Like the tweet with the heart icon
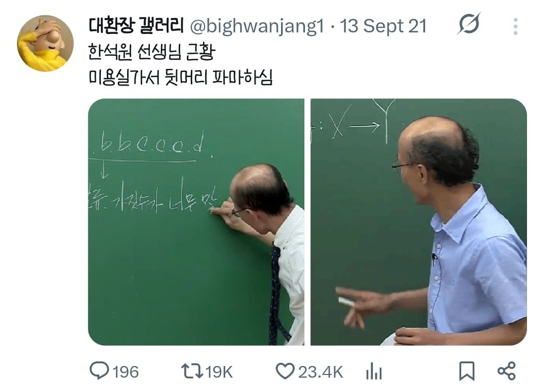The height and width of the screenshot is (392, 544). pos(285,371)
